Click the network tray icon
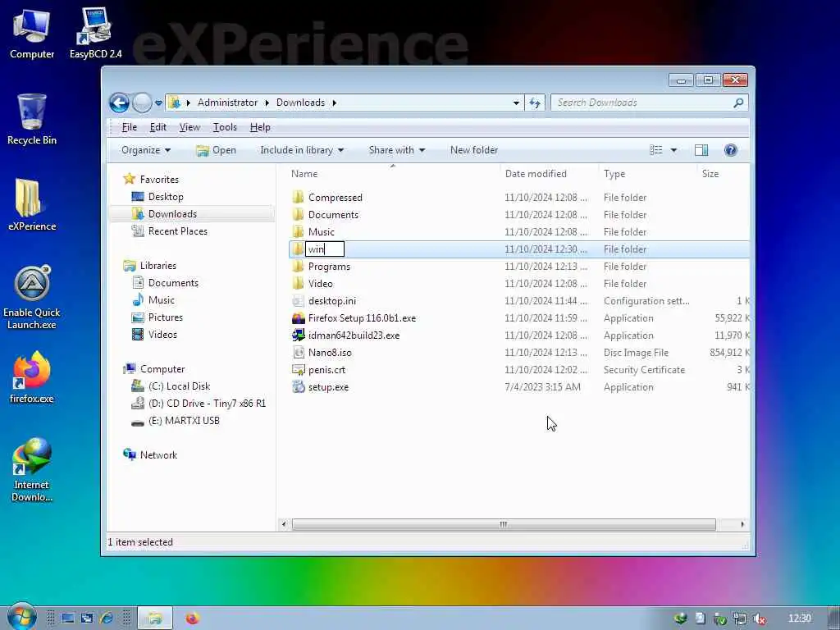The height and width of the screenshot is (630, 840). click(740, 619)
